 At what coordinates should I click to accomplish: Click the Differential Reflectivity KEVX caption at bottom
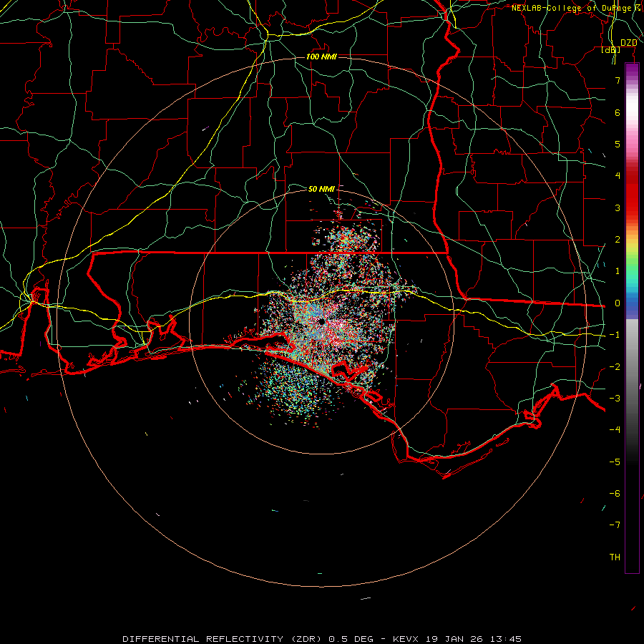click(x=322, y=639)
